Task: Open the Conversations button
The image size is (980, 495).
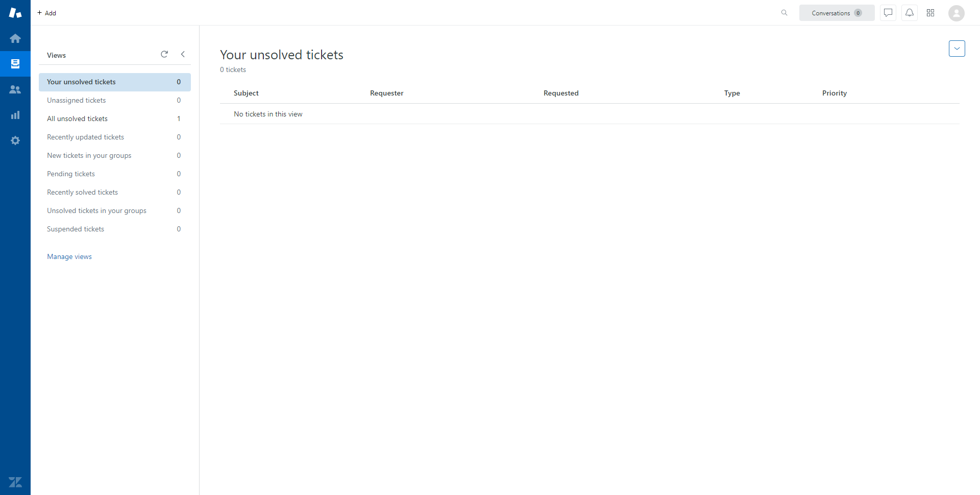Action: click(837, 13)
